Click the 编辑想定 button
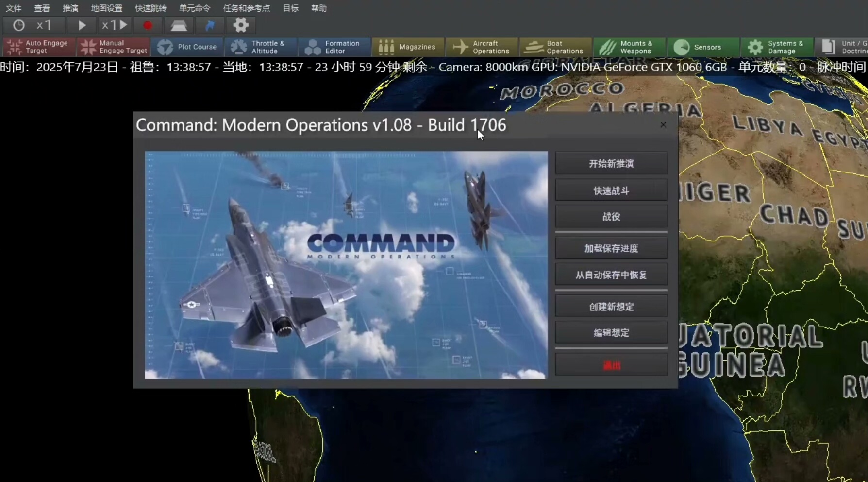The image size is (868, 482). click(611, 333)
